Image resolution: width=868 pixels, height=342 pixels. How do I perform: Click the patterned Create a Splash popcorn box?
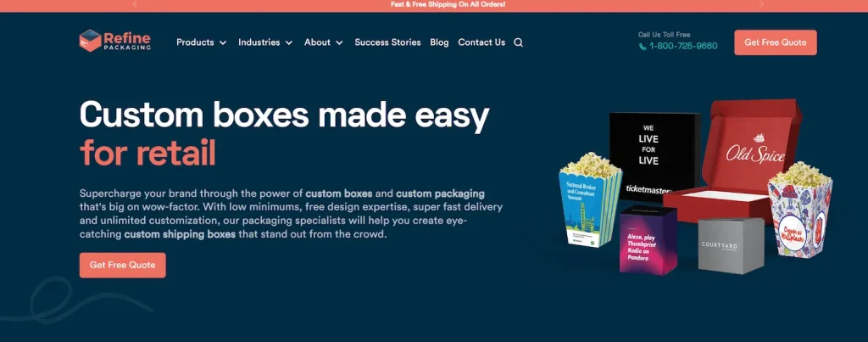pyautogui.click(x=800, y=210)
